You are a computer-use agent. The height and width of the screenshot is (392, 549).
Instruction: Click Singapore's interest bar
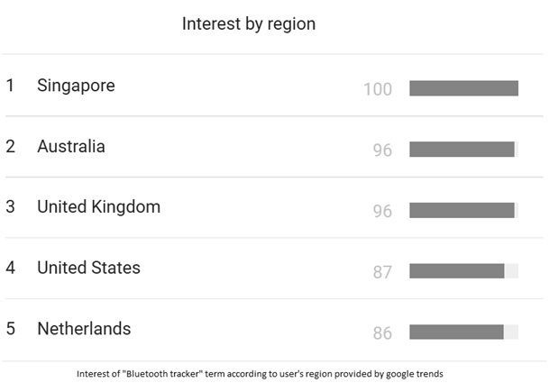point(463,88)
